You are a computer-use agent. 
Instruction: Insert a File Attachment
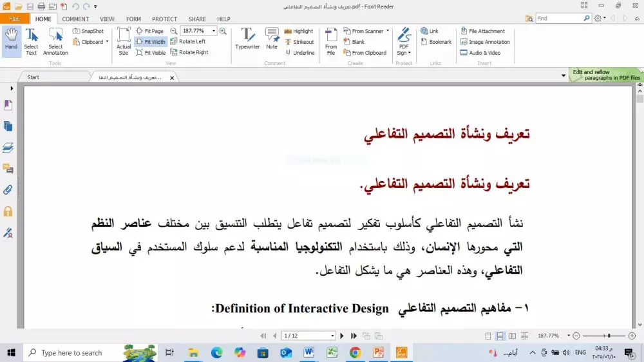click(x=482, y=31)
